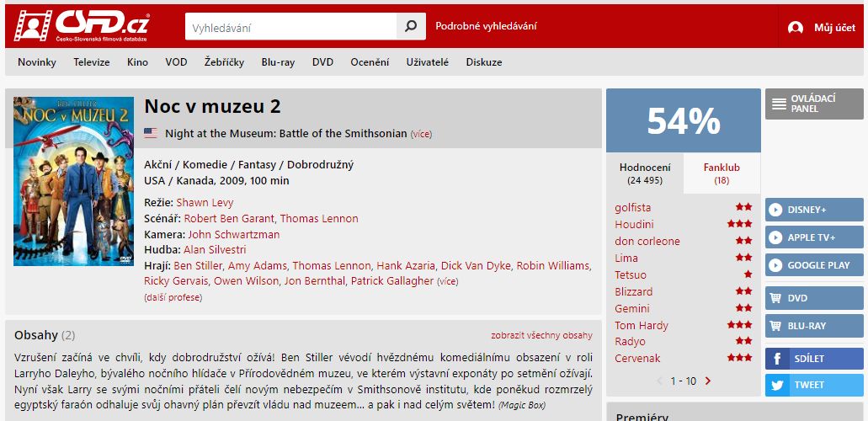This screenshot has height=421, width=868.
Task: Switch to the Fanklub tab
Action: (x=722, y=173)
